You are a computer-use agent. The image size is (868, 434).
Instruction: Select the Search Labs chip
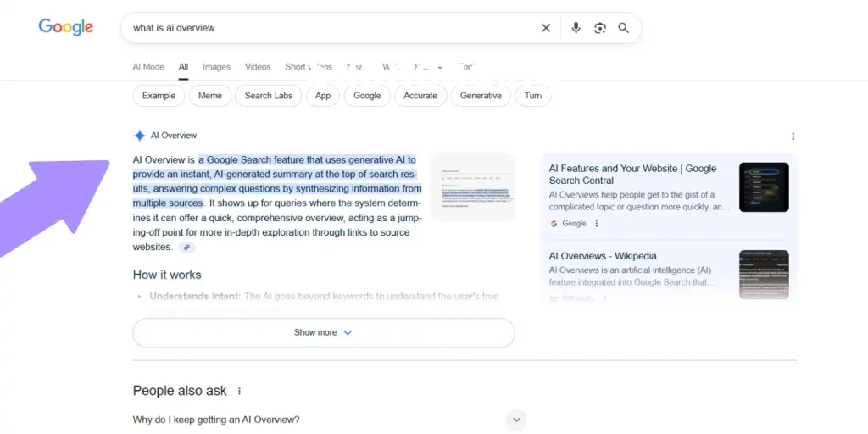point(269,96)
